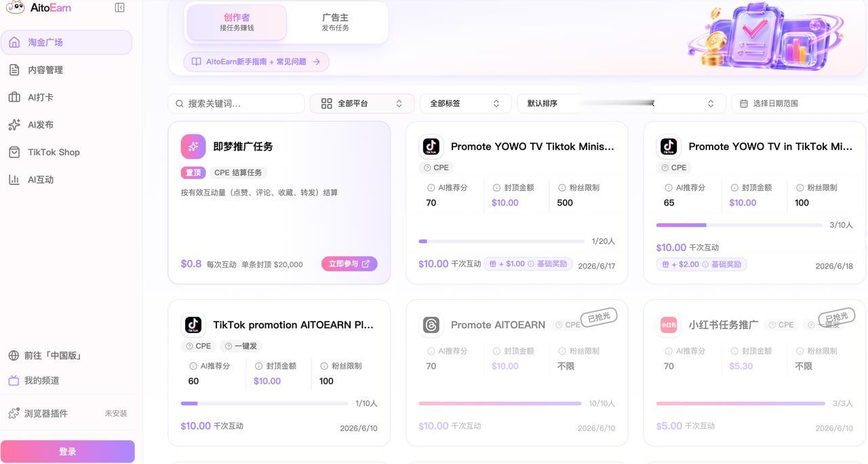Switch to the 广告主 tab
The width and height of the screenshot is (868, 464).
click(336, 22)
